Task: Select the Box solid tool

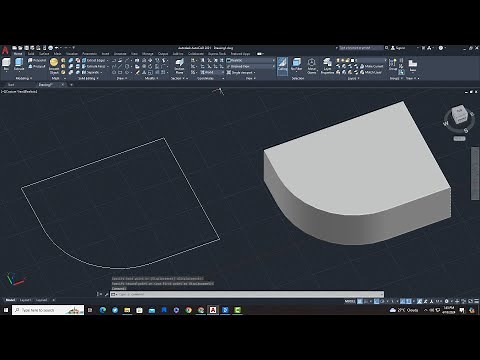Action: 6,64
